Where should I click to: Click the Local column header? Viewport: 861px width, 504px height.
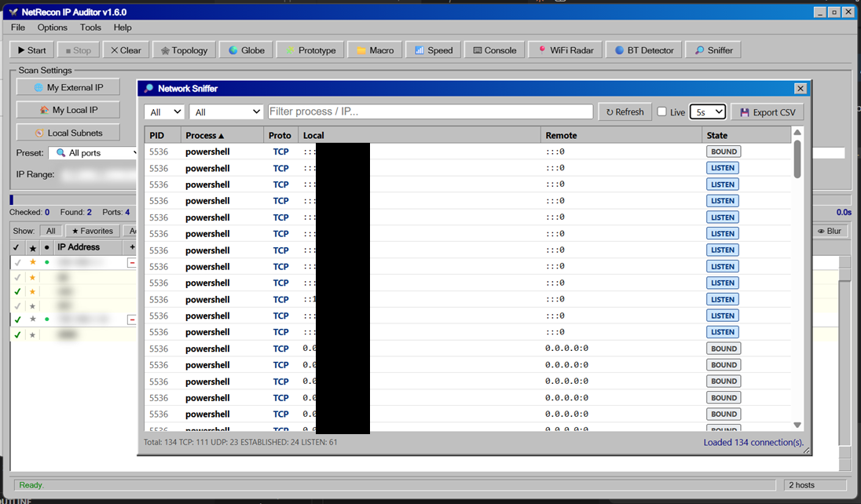(420, 135)
